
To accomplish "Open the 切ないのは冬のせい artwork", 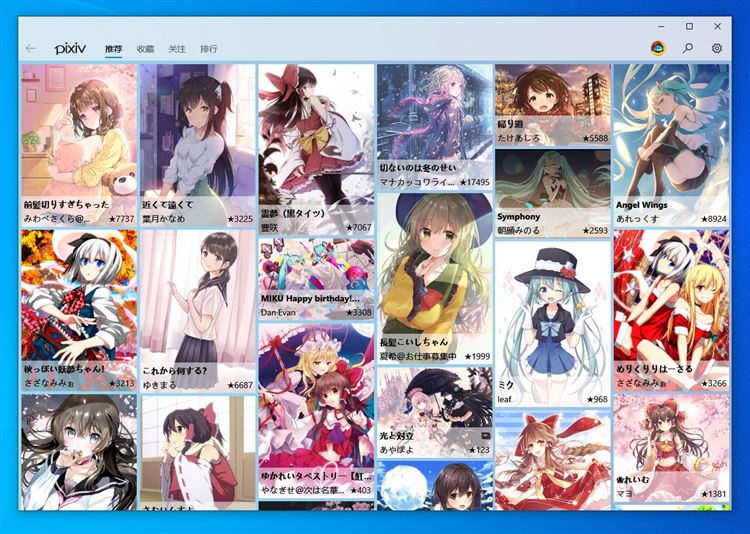I will pos(435,127).
